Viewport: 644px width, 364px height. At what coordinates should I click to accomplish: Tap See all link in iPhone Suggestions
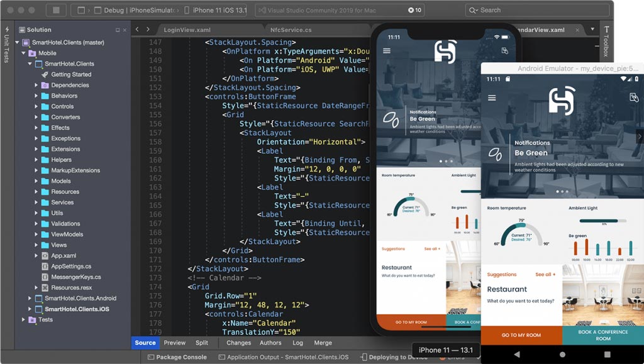tap(432, 249)
